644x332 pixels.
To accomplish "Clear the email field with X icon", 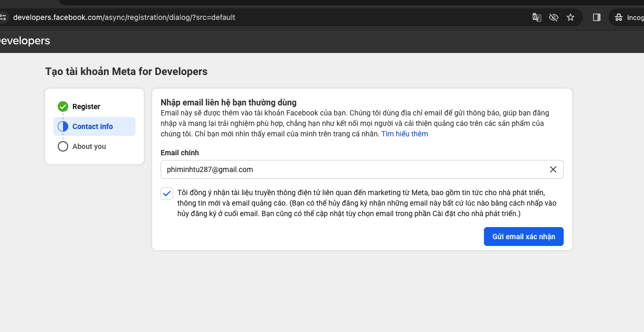I will point(553,169).
